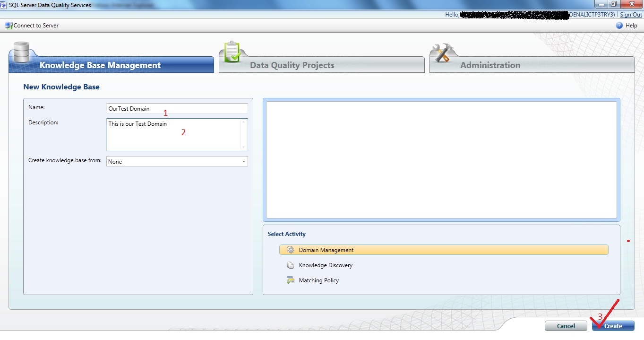644x340 pixels.
Task: Click the New Knowledge Base heading
Action: [61, 87]
